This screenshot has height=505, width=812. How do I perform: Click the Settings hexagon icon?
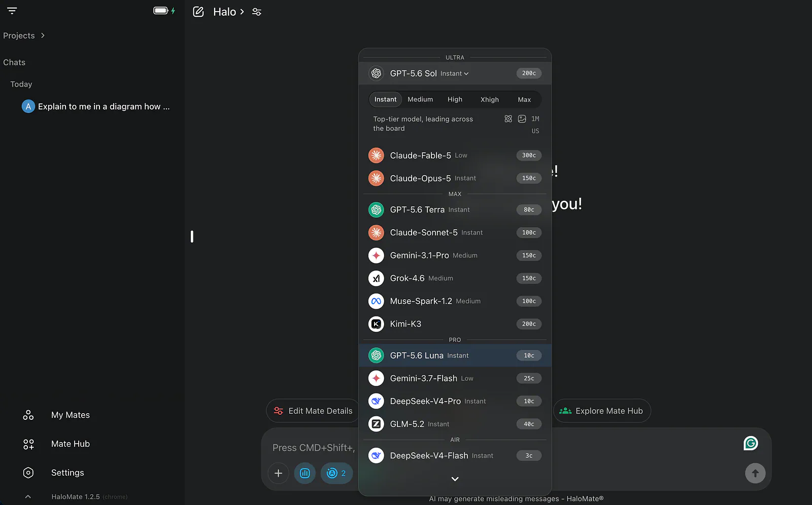pos(28,473)
